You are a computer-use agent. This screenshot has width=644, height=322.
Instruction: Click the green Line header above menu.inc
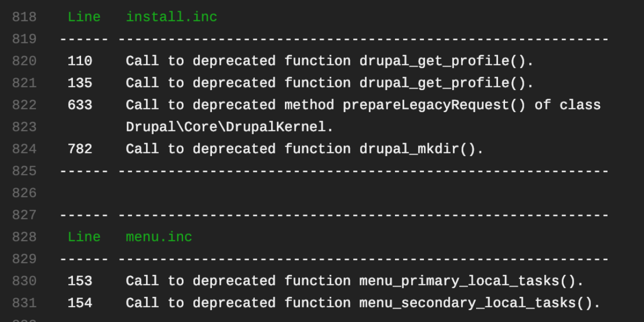pyautogui.click(x=84, y=237)
